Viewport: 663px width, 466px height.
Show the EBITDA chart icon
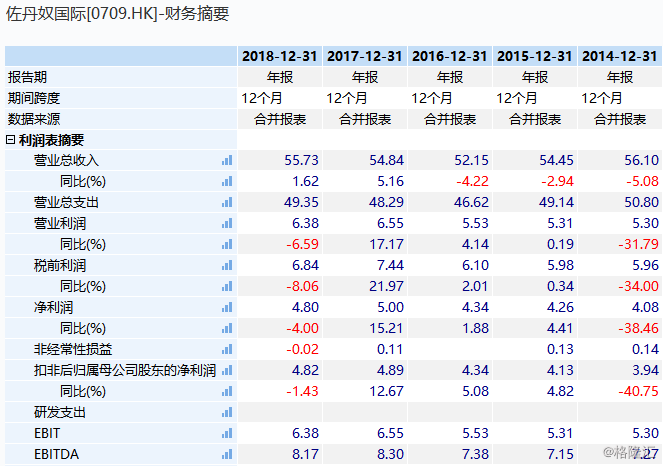coord(227,455)
